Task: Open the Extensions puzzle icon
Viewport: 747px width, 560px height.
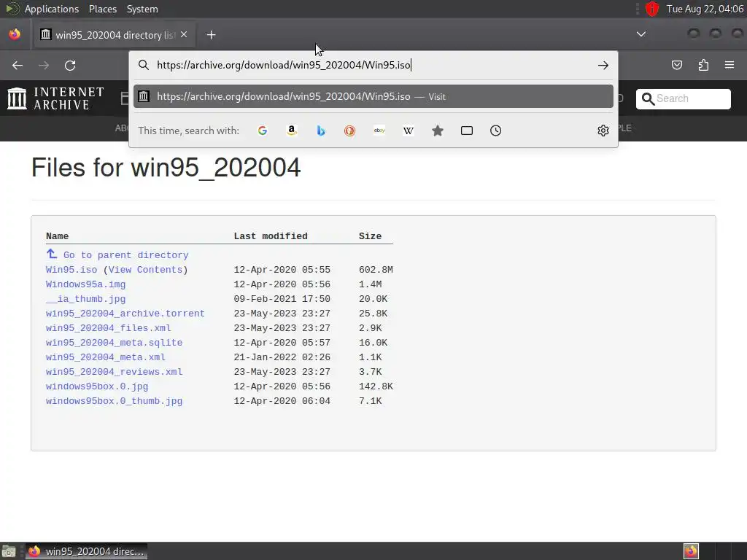Action: pyautogui.click(x=703, y=65)
